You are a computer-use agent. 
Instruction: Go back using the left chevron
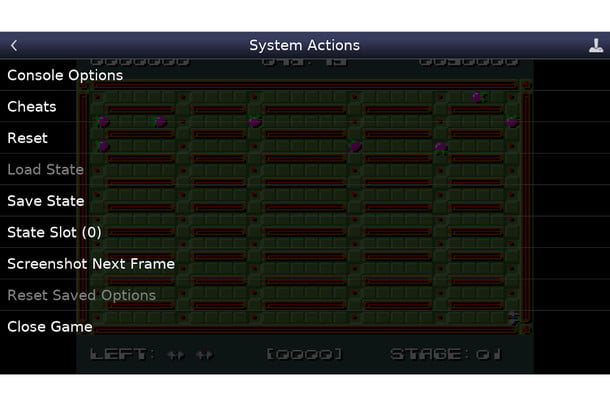pos(14,46)
